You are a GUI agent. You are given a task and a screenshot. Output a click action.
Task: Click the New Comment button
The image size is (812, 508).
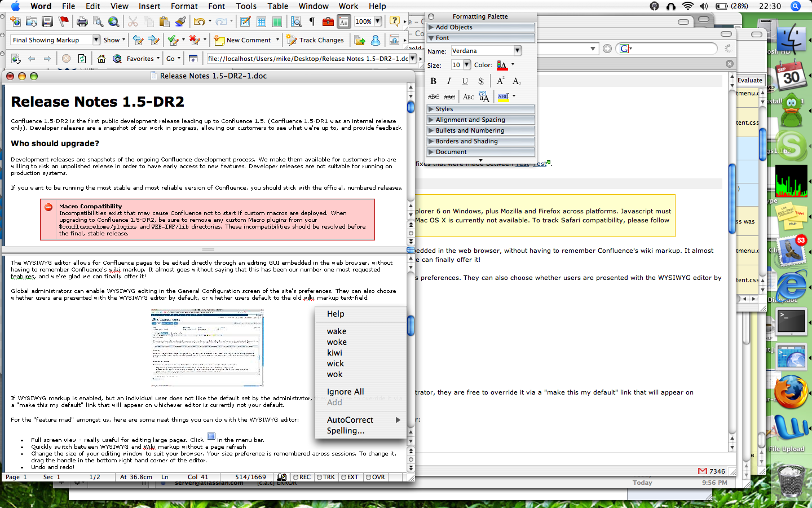click(242, 40)
